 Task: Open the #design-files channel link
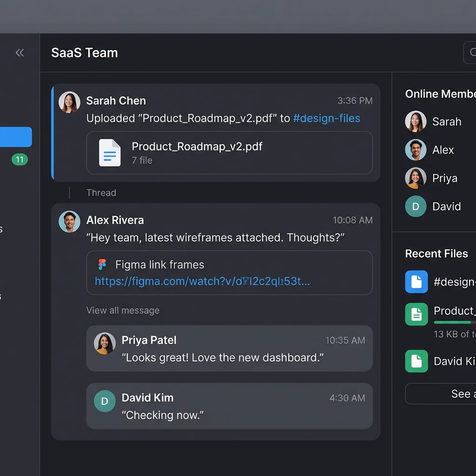[326, 119]
